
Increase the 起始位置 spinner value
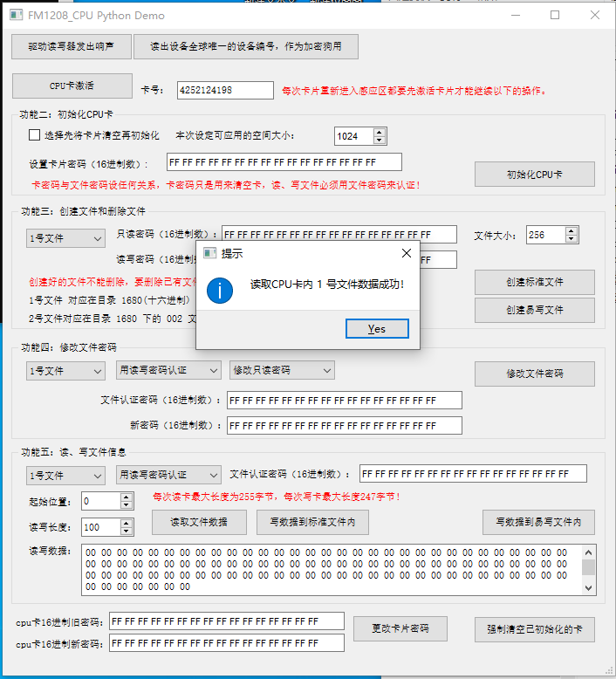coord(127,497)
